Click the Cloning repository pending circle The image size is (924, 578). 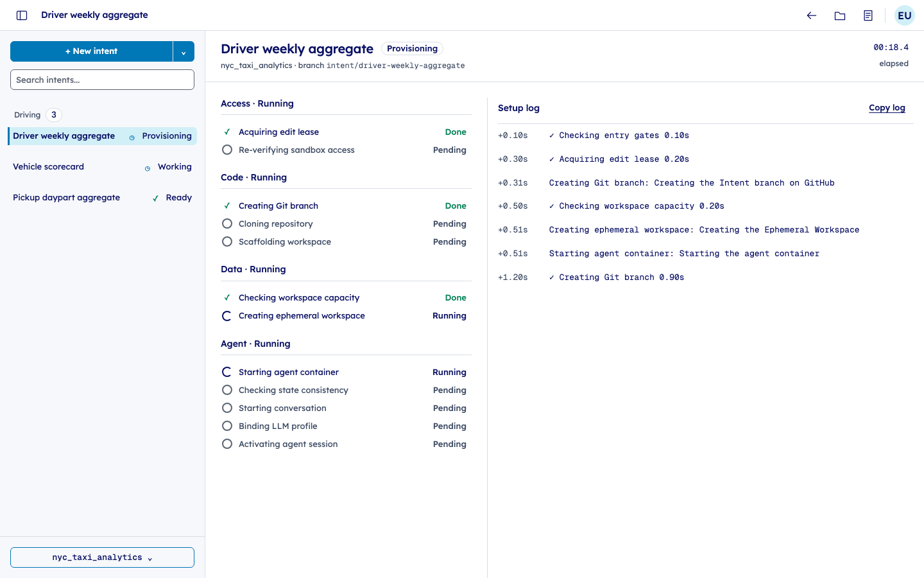click(x=227, y=223)
